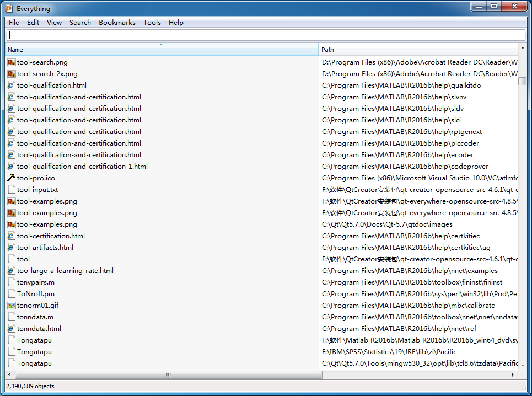
Task: Click the vertical scrollbar up arrow
Action: (x=523, y=48)
